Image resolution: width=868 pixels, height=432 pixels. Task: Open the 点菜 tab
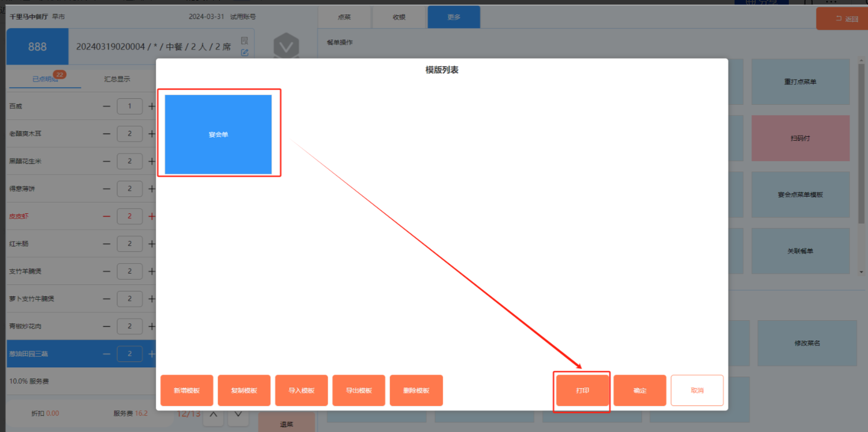click(x=344, y=17)
